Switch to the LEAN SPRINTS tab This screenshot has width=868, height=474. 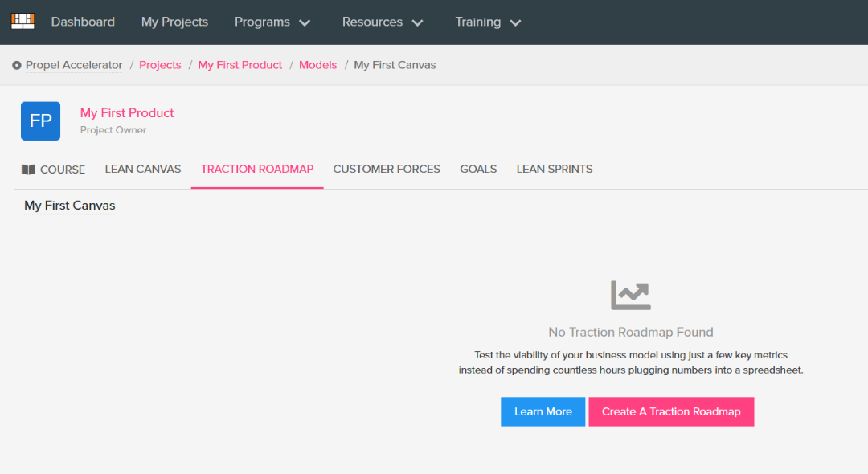[x=554, y=170]
